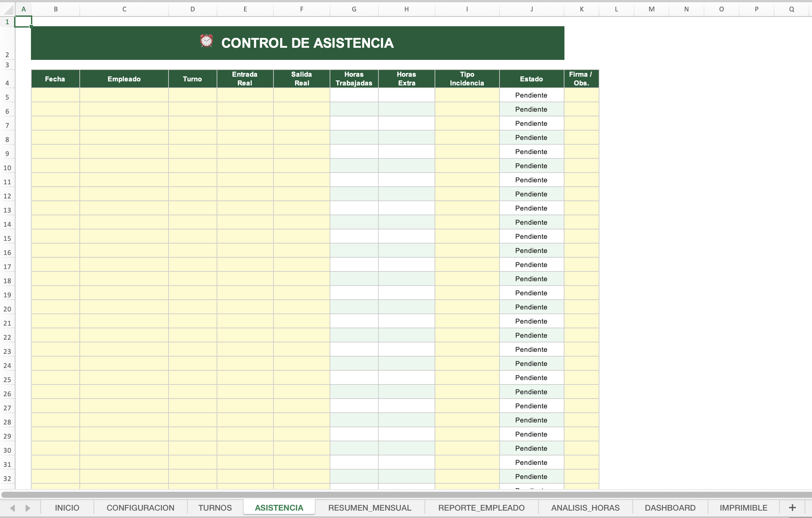Click the Firma / Obs. cell in row 28
Viewport: 812px width, 518px height.
pos(581,420)
